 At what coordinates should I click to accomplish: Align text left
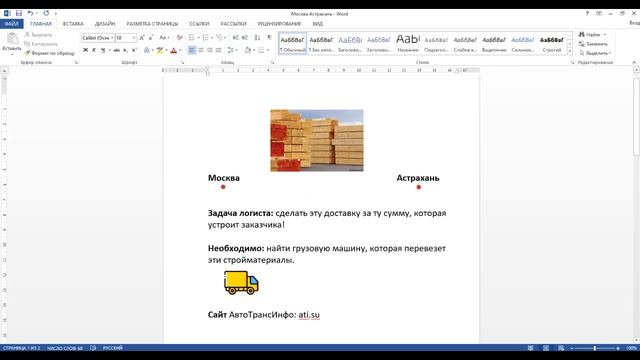[x=192, y=50]
